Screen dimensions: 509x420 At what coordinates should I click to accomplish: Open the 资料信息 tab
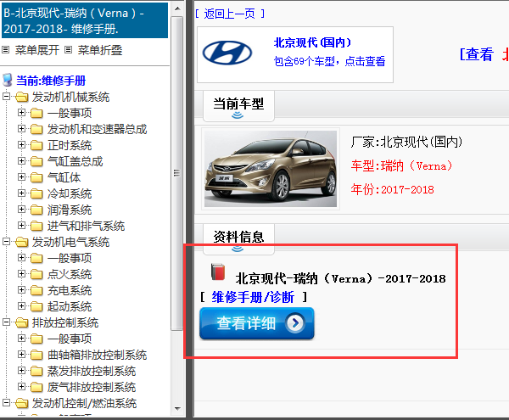238,239
